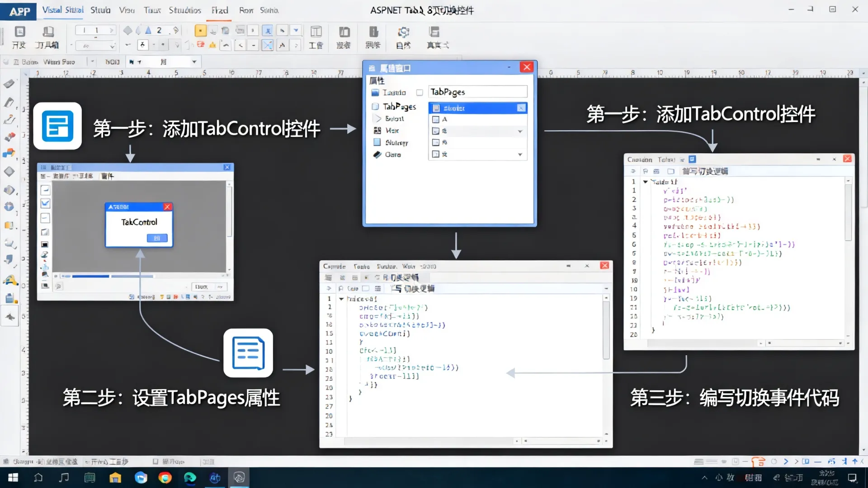Switch to the Fhad tab

click(220, 10)
